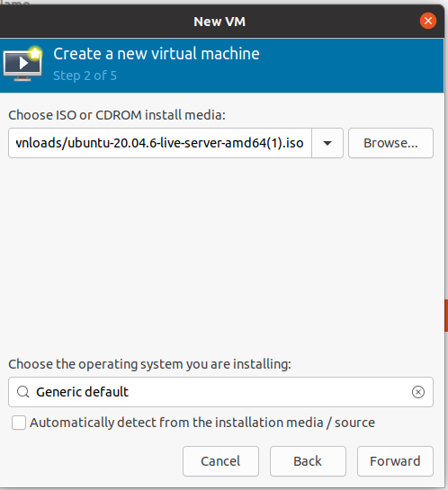Image resolution: width=448 pixels, height=490 pixels.
Task: Click the 'Create a new virtual machine' heading
Action: 157,54
